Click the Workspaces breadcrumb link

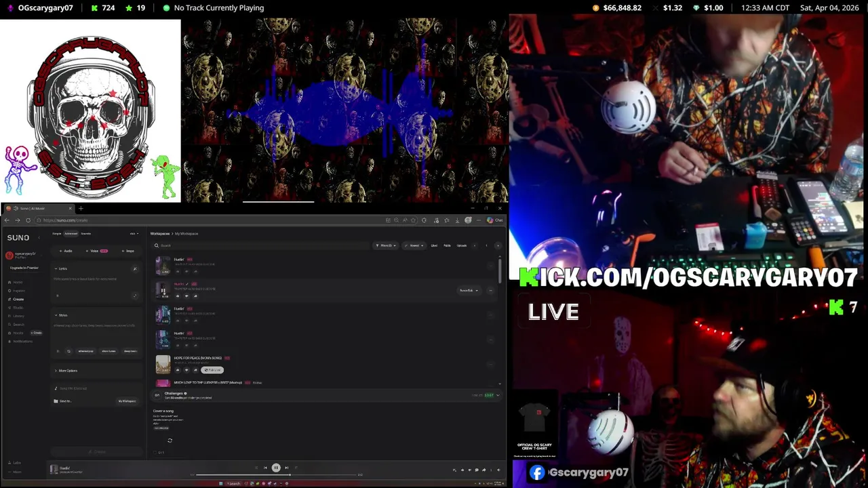pos(160,234)
